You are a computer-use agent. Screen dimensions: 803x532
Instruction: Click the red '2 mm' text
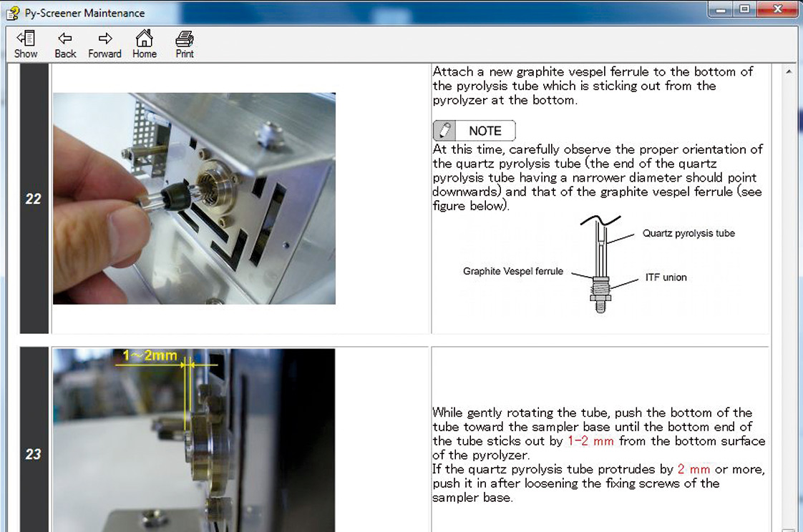[x=693, y=469]
